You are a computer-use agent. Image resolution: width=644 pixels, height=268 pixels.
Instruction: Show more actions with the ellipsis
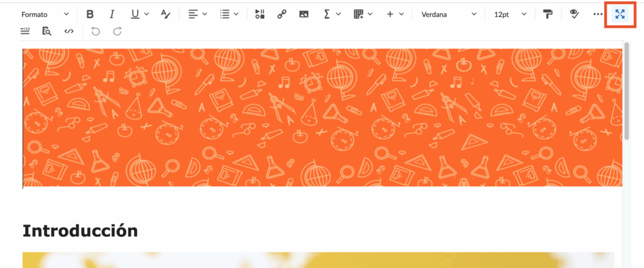coord(597,14)
